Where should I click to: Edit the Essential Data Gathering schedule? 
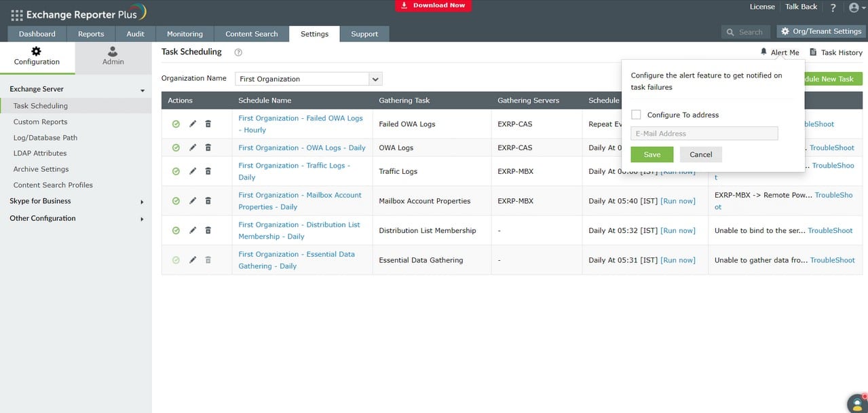pos(193,259)
